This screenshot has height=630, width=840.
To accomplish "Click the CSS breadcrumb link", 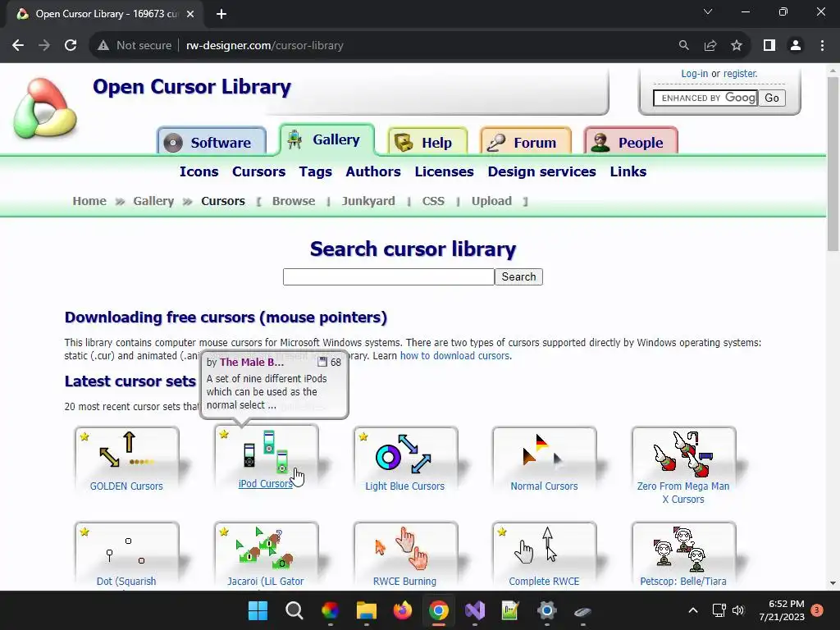I will [433, 201].
